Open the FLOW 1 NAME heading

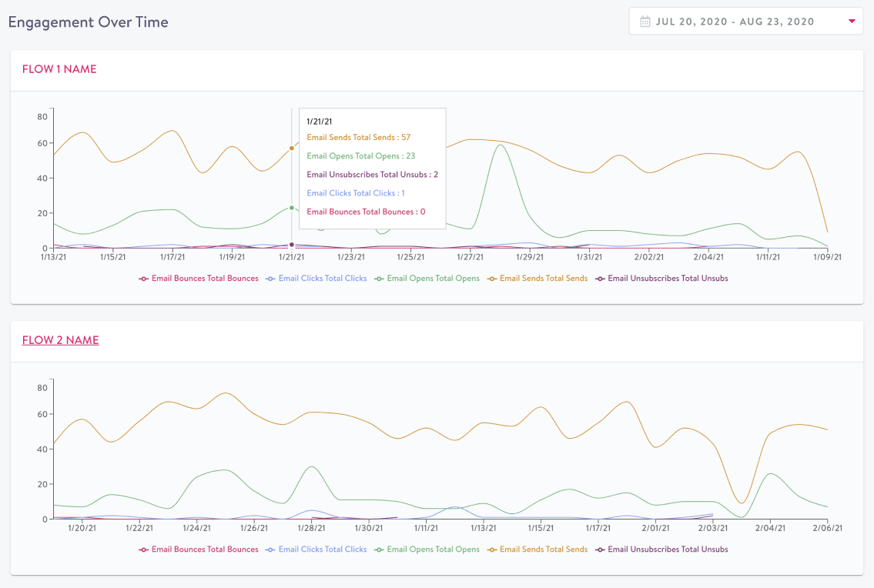click(59, 69)
